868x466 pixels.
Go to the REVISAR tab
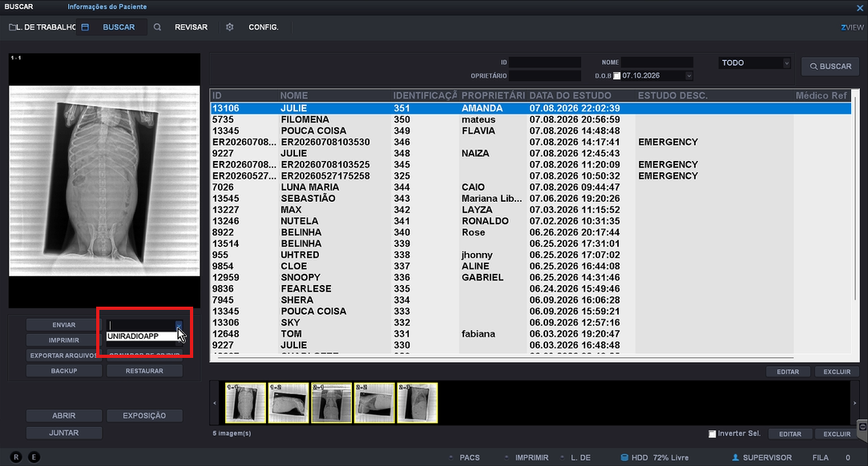(191, 27)
